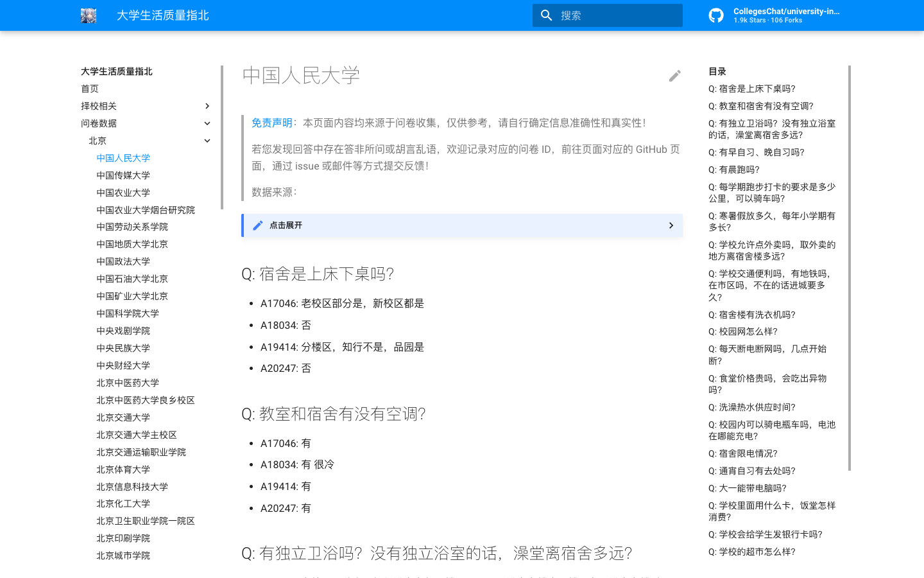Click the pencil icon on the 点击展开 bar
Screen dimensions: 924x578
tap(258, 225)
